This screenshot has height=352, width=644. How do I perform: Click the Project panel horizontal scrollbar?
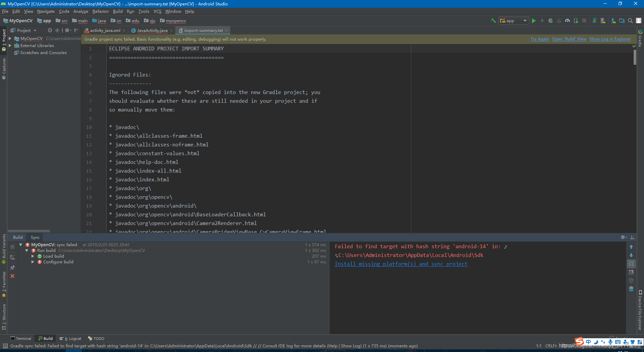(29, 231)
